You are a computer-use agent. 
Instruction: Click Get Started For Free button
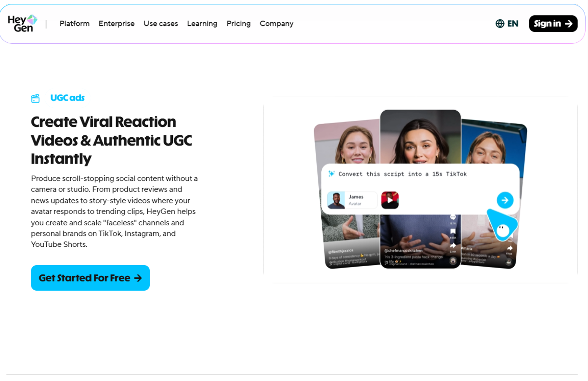click(90, 278)
